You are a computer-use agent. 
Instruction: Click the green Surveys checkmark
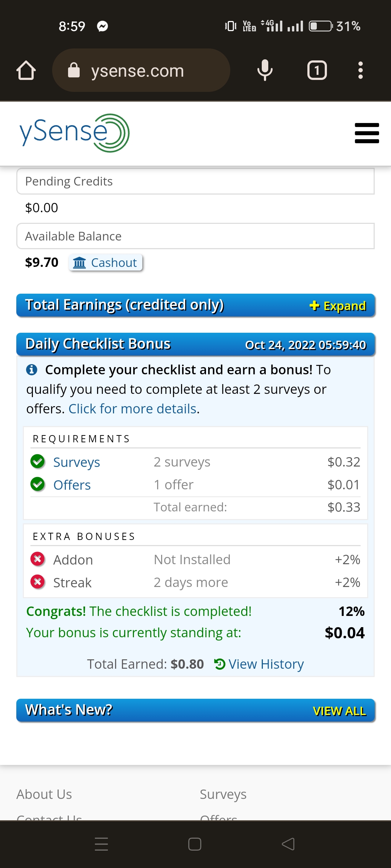[38, 461]
